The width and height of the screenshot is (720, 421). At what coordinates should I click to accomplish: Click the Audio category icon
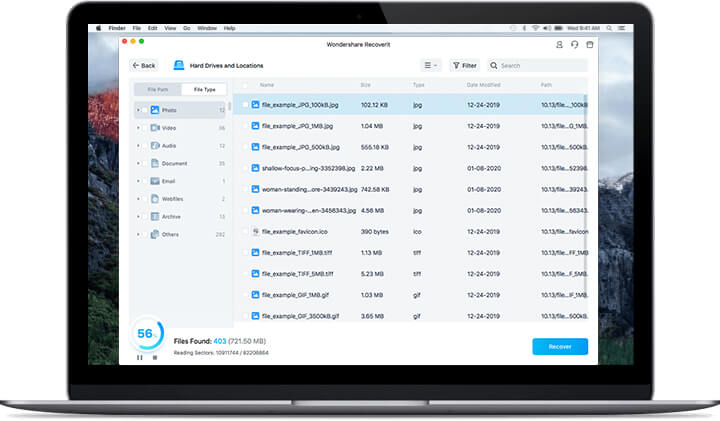(155, 146)
